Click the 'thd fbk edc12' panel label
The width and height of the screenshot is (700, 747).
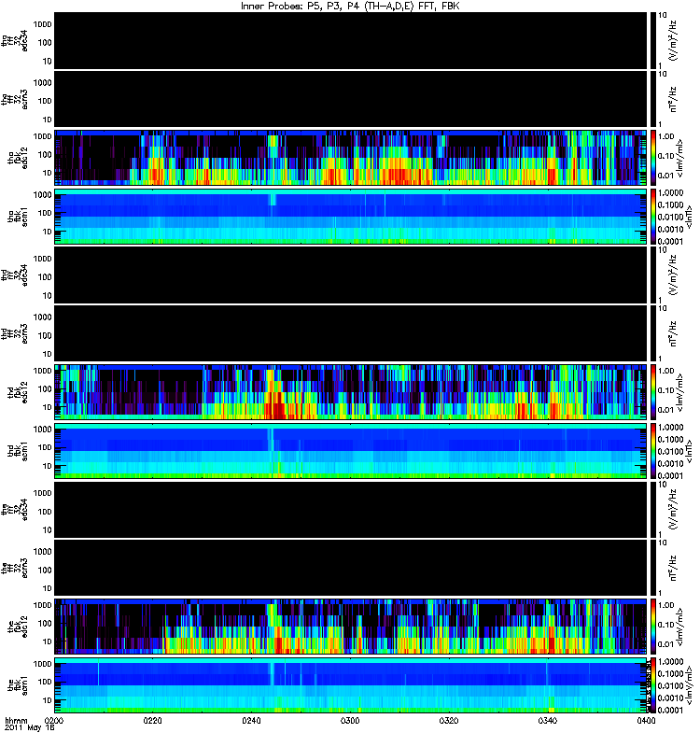coord(18,391)
